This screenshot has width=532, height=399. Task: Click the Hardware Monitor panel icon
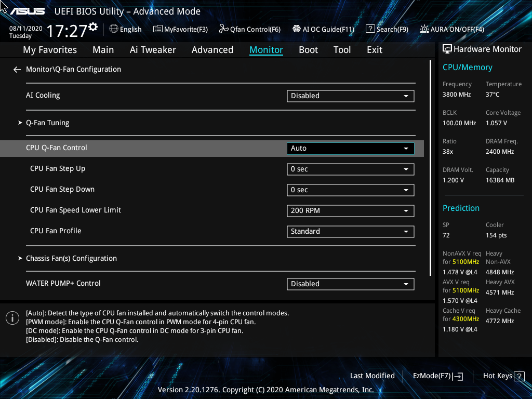coord(447,49)
